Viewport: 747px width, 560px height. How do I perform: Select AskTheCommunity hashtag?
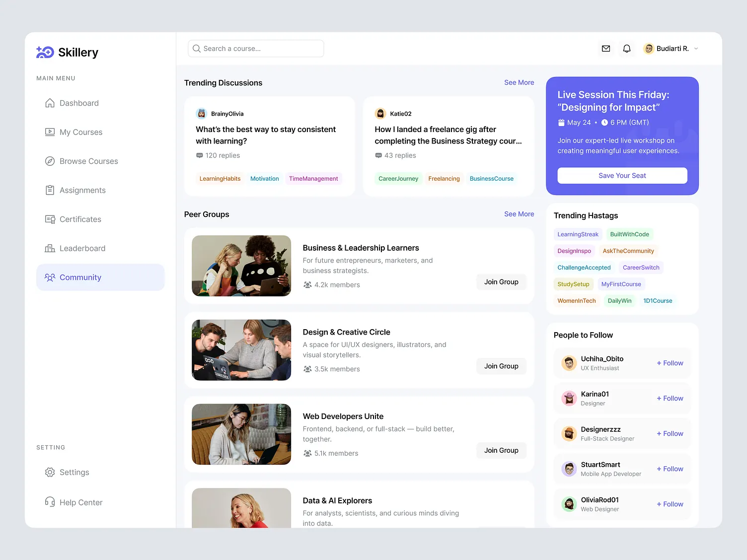628,251
